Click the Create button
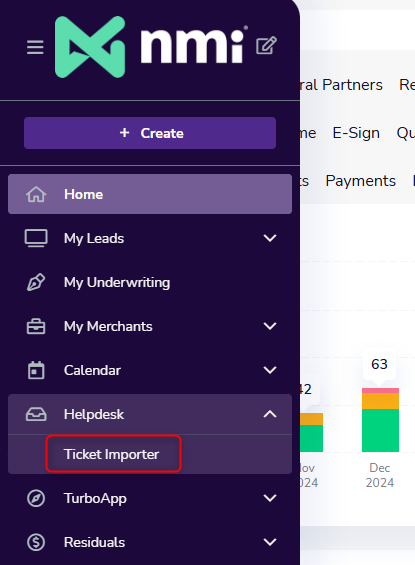The height and width of the screenshot is (565, 415). (150, 133)
